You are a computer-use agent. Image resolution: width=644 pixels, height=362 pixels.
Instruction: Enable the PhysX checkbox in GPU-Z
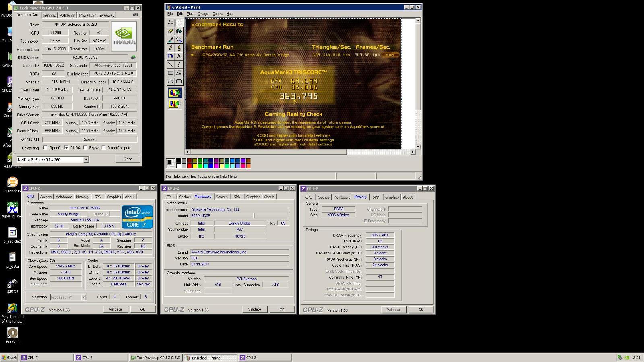[x=85, y=148]
